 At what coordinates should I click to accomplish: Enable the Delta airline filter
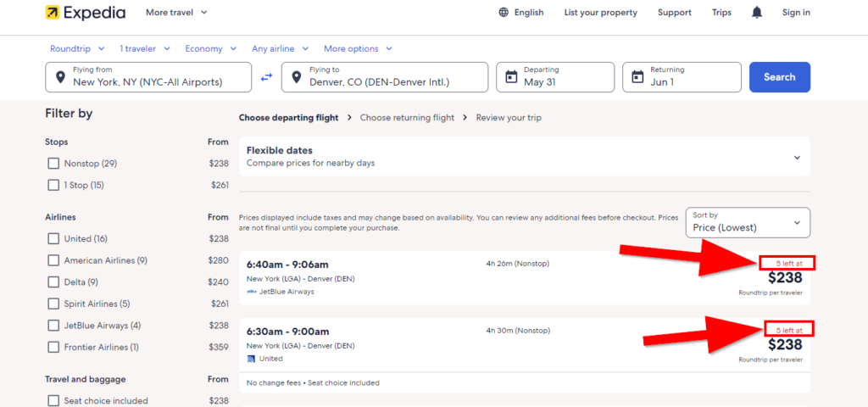click(53, 282)
